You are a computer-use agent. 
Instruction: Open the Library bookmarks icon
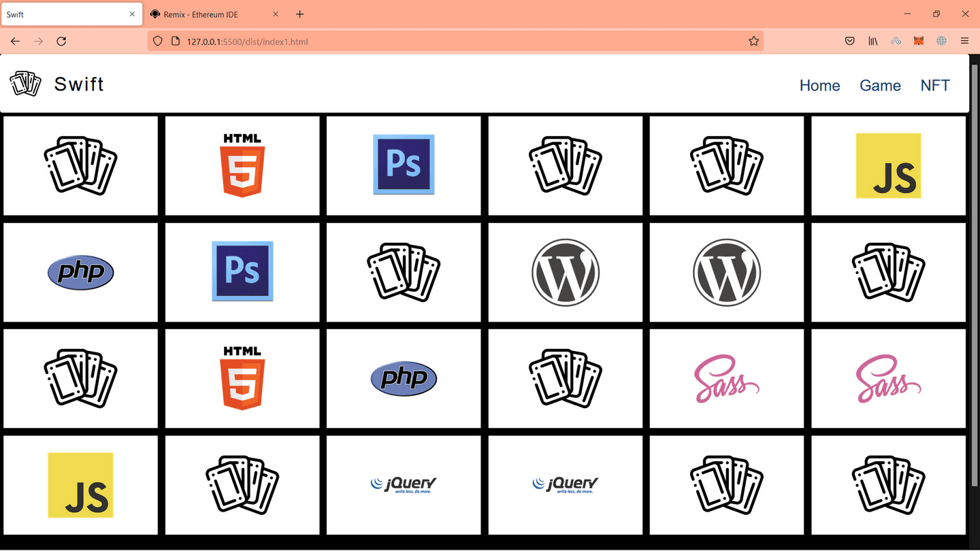[x=873, y=41]
